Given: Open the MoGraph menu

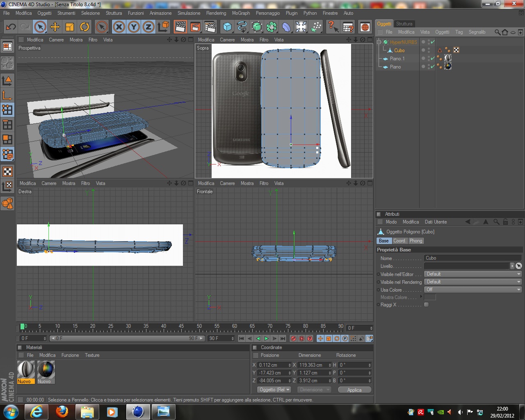Looking at the screenshot, I should (x=241, y=13).
